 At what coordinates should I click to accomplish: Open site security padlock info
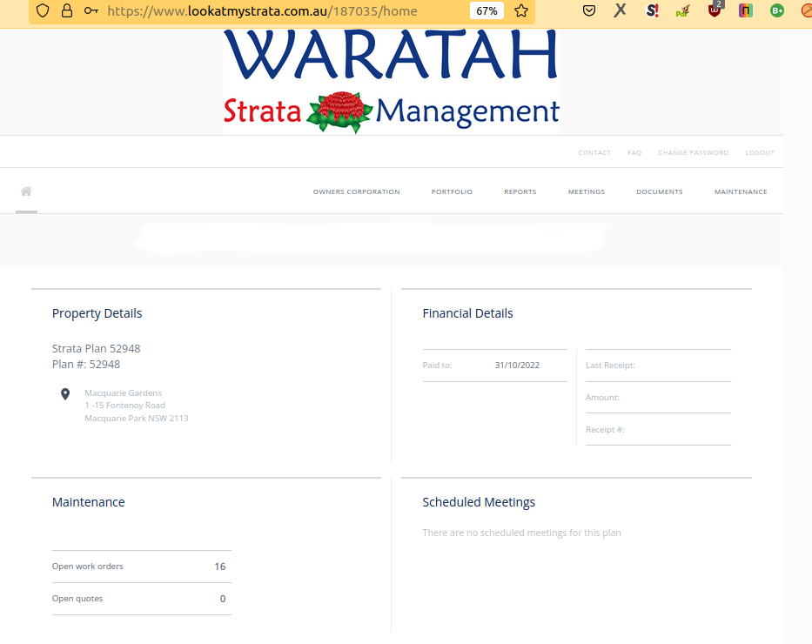67,10
